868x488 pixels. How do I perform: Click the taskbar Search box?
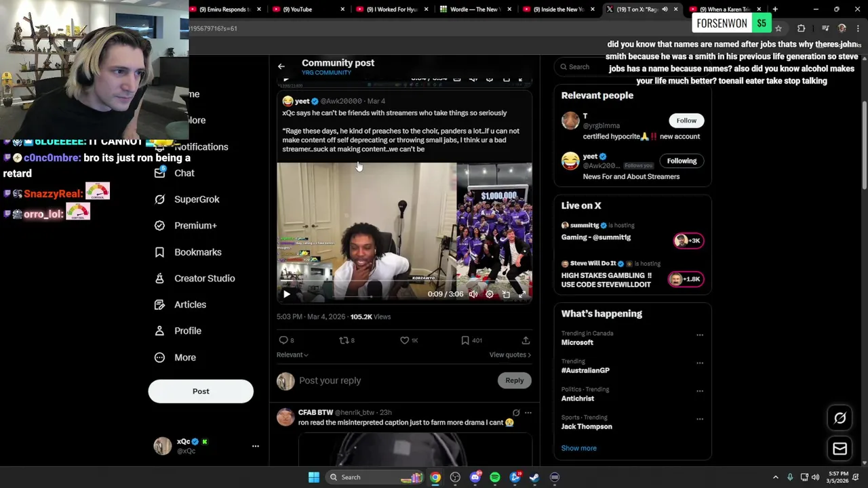374,477
